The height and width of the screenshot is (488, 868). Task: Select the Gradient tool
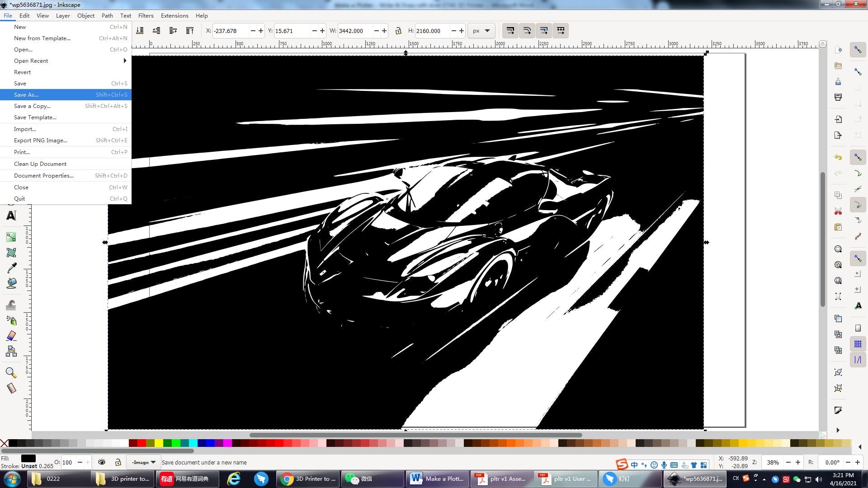11,237
